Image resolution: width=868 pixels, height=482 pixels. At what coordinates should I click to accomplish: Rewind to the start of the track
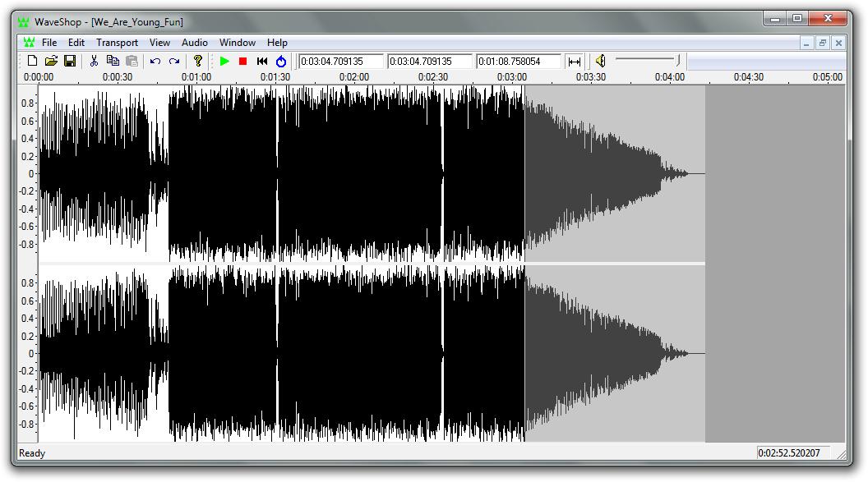[262, 61]
